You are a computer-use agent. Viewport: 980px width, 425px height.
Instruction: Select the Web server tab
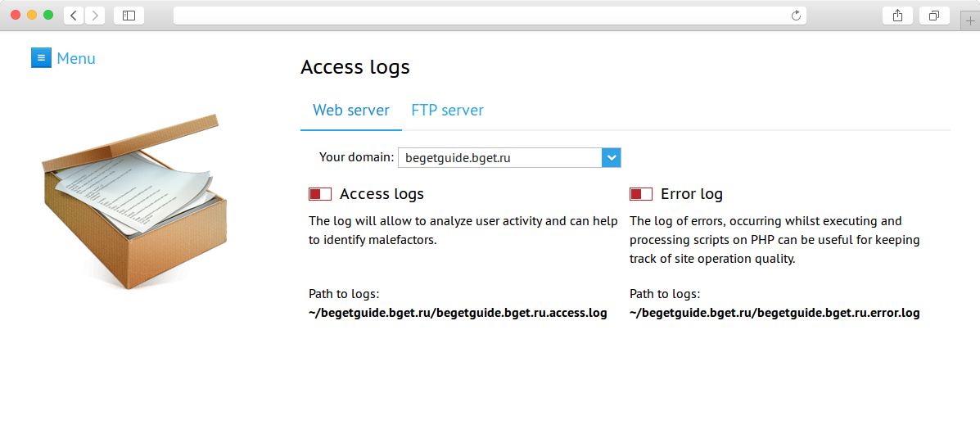[351, 111]
